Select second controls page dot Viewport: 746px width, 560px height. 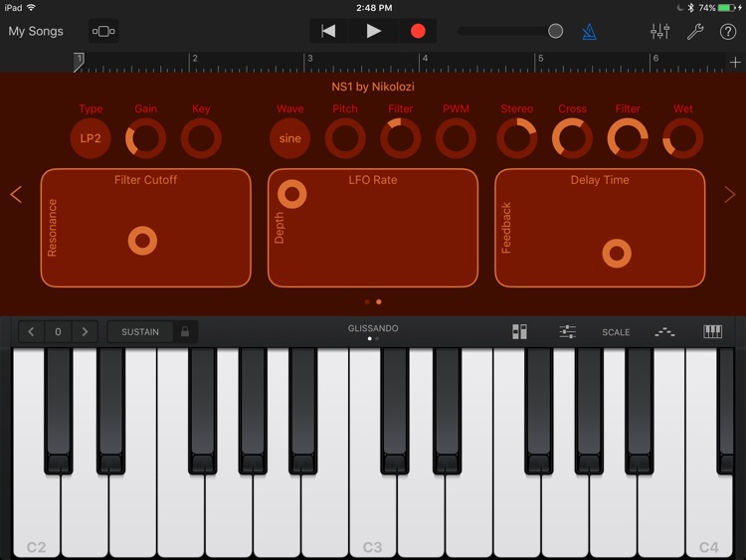(x=379, y=301)
